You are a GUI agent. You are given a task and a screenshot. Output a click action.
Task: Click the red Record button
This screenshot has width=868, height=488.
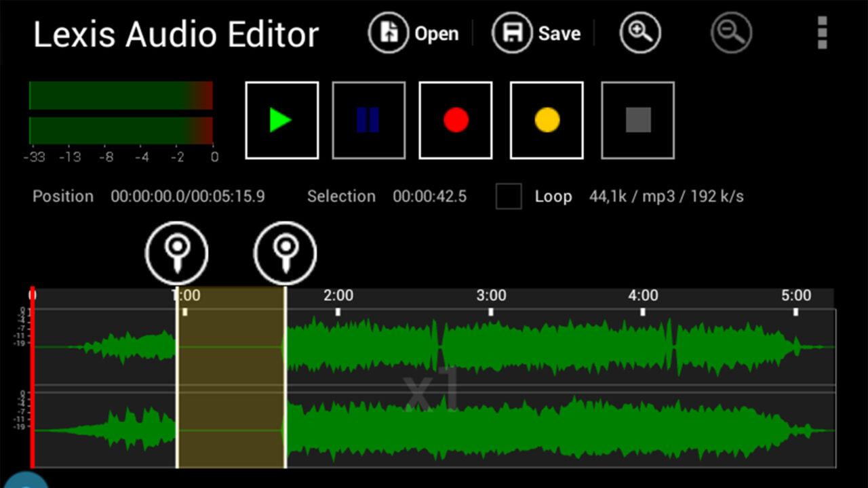(x=455, y=120)
